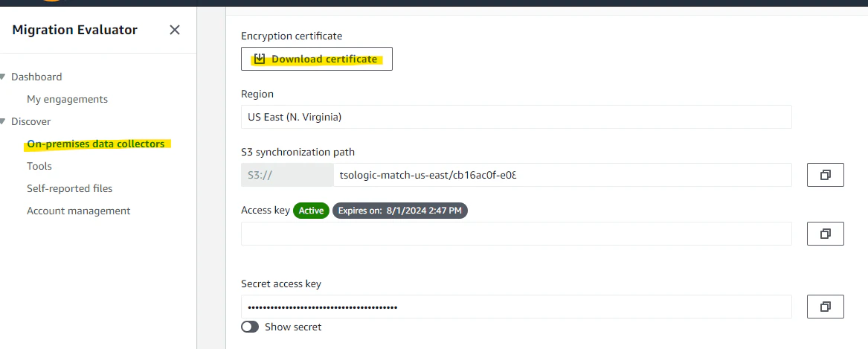The image size is (868, 349).
Task: Click the Show secret label
Action: point(293,327)
